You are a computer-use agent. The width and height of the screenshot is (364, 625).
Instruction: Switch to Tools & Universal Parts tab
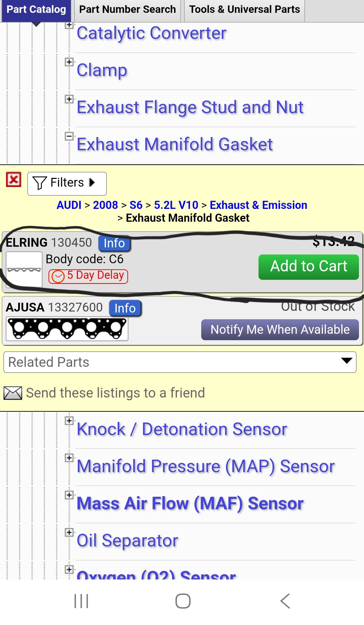pos(244,10)
